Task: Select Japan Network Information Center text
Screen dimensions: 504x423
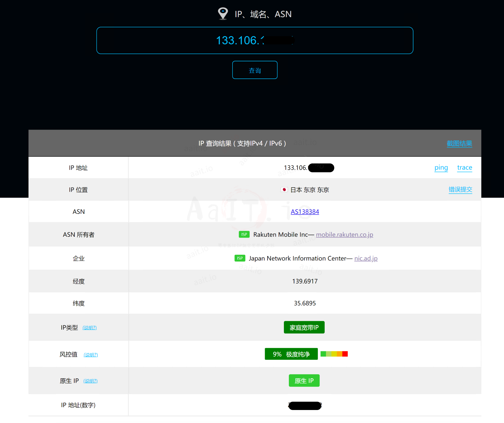Action: point(297,259)
